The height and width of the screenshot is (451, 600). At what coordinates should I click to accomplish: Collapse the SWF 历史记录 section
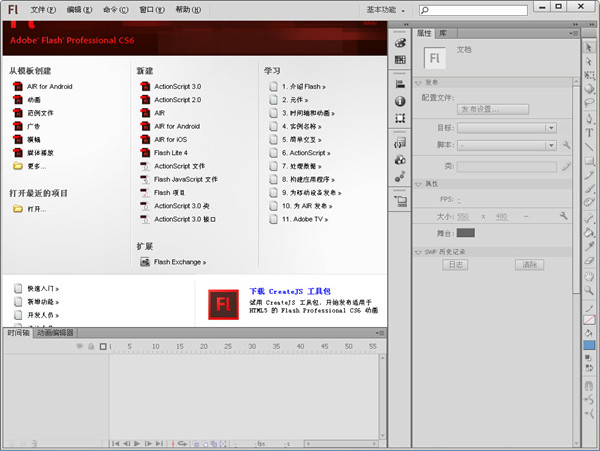[x=418, y=251]
